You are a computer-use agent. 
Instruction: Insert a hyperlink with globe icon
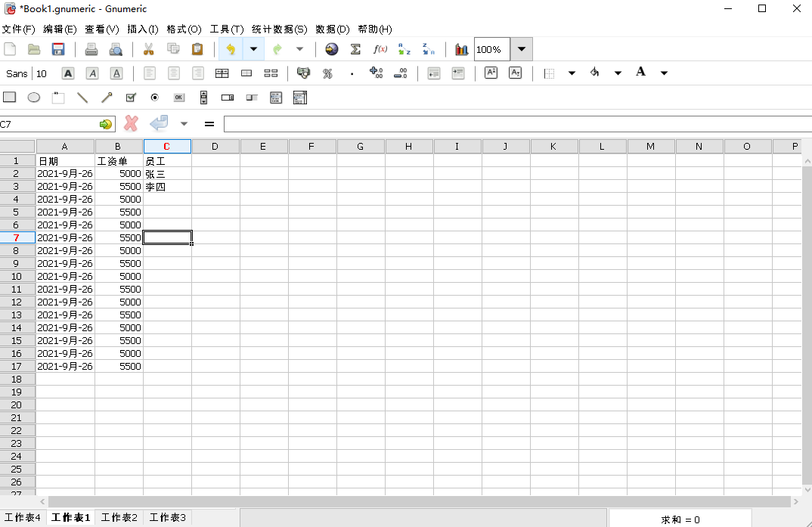[331, 49]
